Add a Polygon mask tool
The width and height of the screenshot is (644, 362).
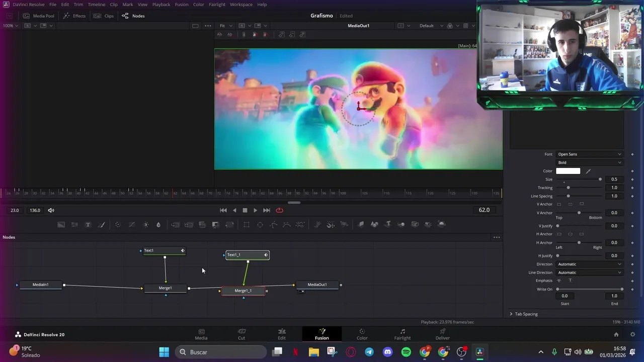coord(273,224)
